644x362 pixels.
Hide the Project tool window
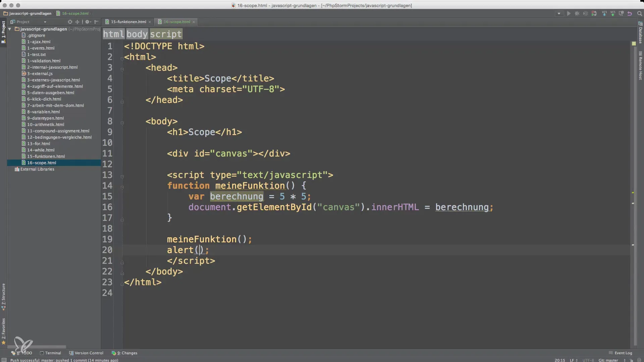point(96,22)
